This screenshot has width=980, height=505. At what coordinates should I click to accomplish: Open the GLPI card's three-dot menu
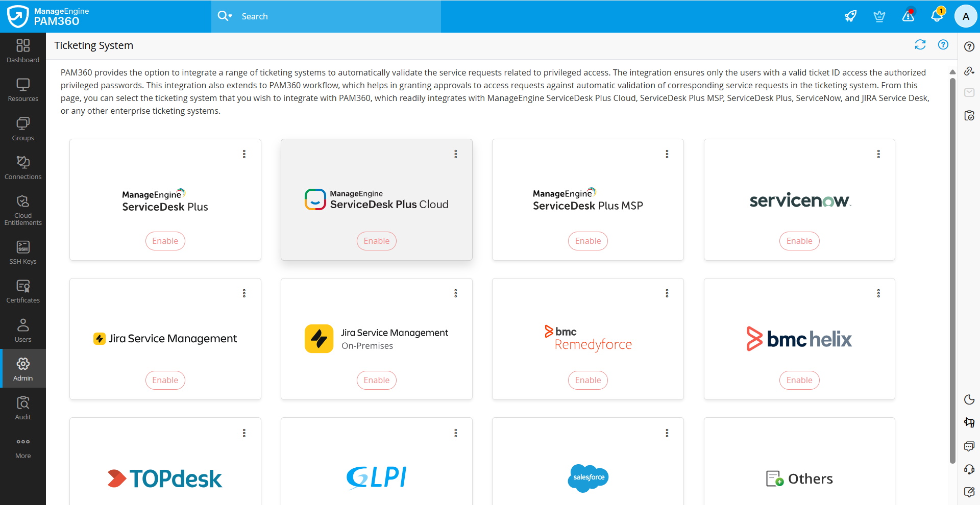click(456, 433)
